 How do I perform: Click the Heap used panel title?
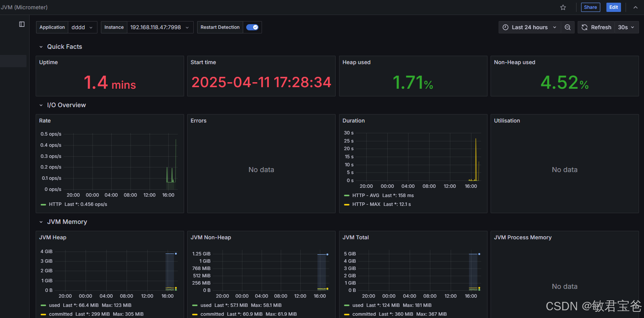pos(356,62)
